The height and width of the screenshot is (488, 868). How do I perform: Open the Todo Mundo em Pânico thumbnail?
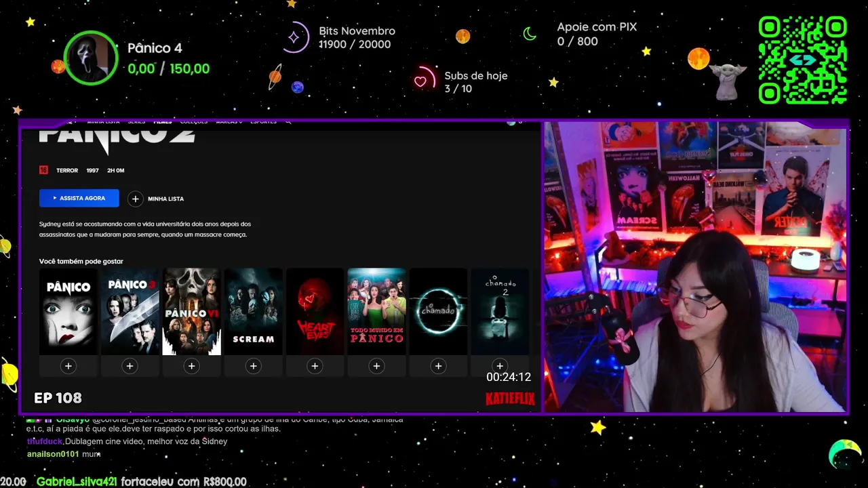point(376,311)
